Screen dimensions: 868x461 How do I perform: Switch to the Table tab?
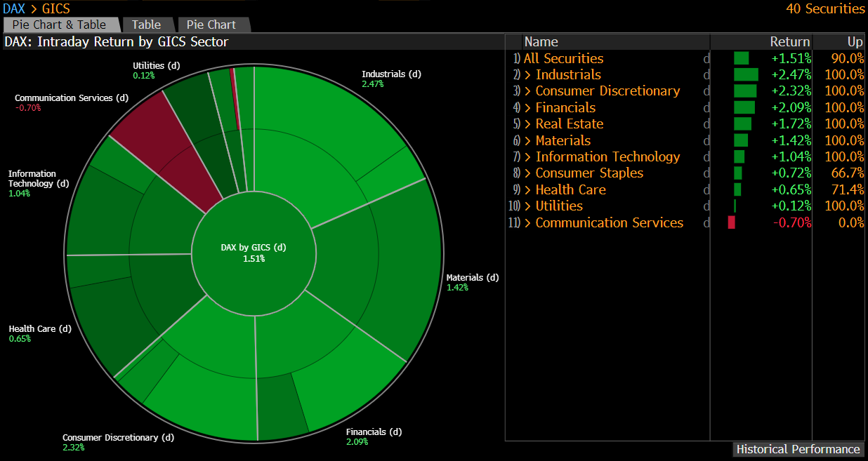[146, 25]
